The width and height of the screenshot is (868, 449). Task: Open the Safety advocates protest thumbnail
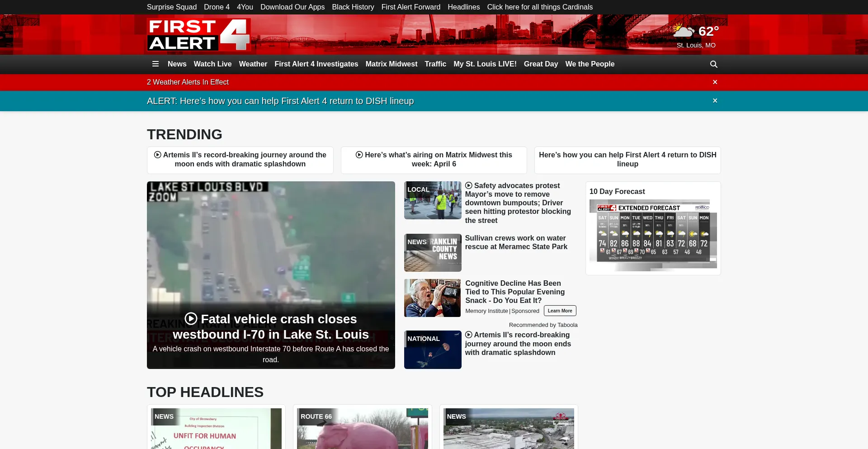[433, 200]
